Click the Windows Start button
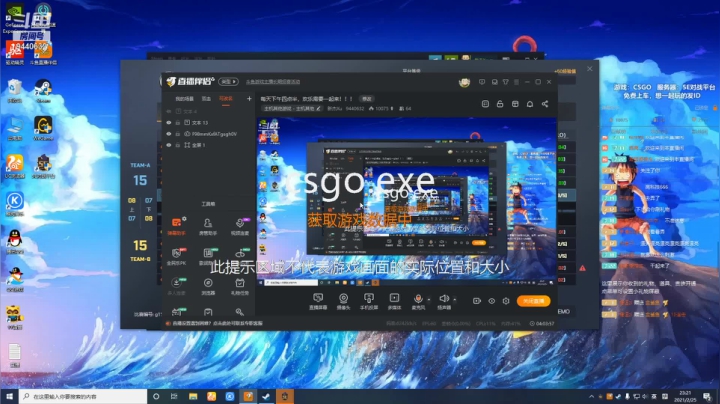Image resolution: width=720 pixels, height=404 pixels. [9, 396]
